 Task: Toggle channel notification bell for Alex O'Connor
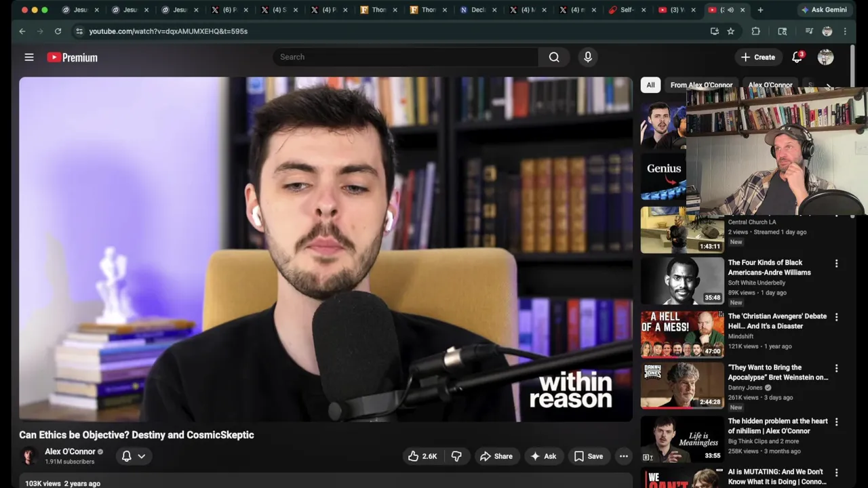point(126,456)
